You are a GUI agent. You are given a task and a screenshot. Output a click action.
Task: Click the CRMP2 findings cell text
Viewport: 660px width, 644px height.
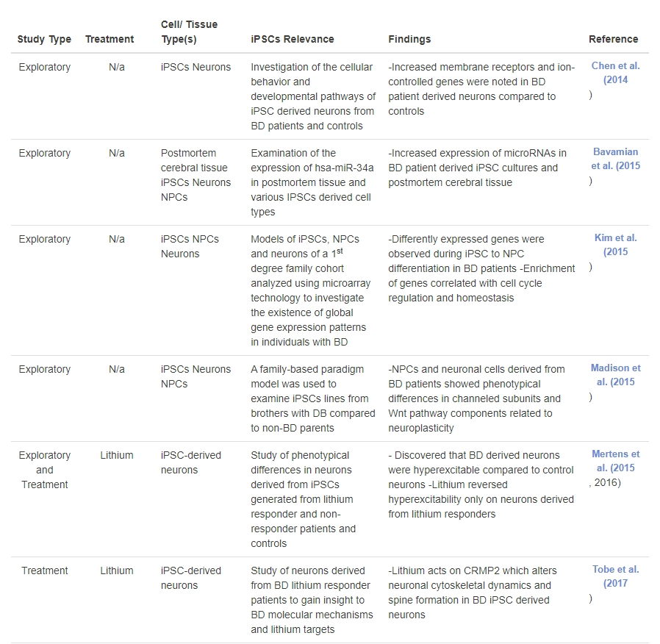(473, 593)
